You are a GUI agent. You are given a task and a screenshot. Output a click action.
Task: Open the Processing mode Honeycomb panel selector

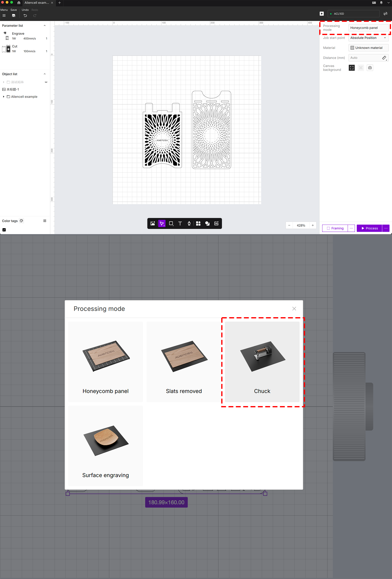point(368,28)
